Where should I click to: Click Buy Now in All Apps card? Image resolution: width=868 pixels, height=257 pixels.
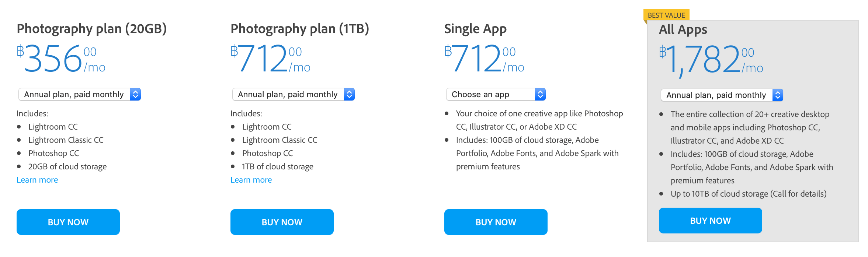[710, 221]
